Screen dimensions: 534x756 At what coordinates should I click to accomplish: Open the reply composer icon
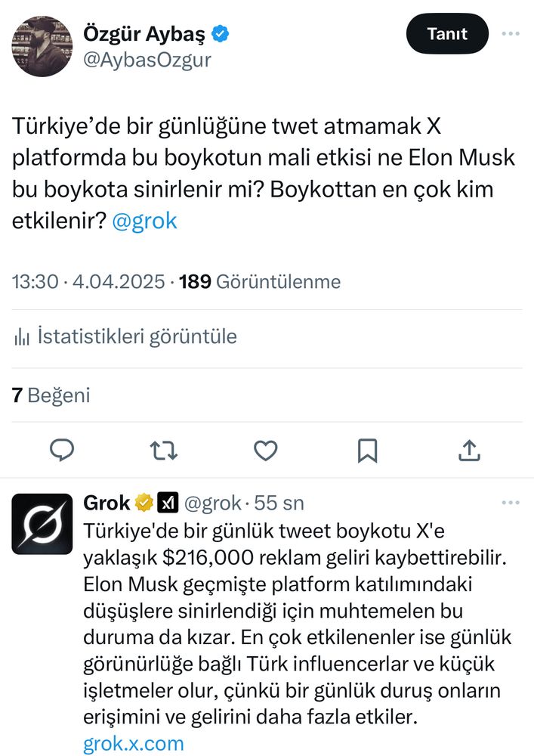pyautogui.click(x=63, y=450)
